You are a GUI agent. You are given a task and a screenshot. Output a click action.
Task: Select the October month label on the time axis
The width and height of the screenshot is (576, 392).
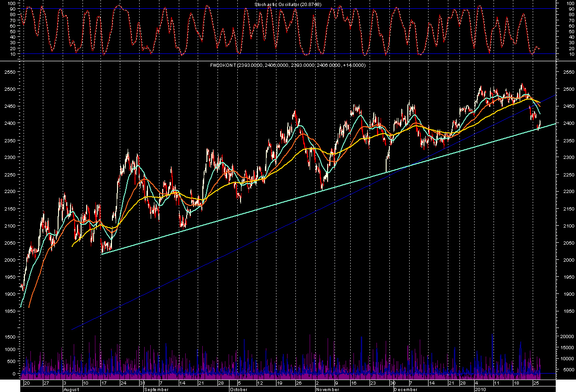pyautogui.click(x=239, y=389)
